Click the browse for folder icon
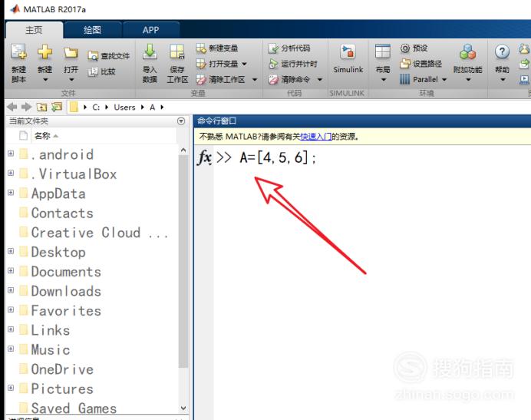 (57, 107)
